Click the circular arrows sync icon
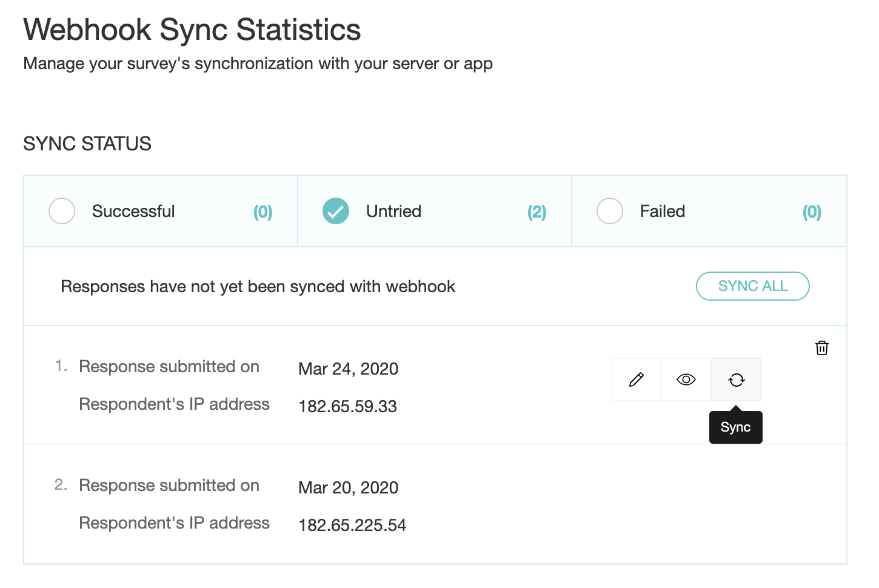Screen dimensions: 879x588 [736, 379]
